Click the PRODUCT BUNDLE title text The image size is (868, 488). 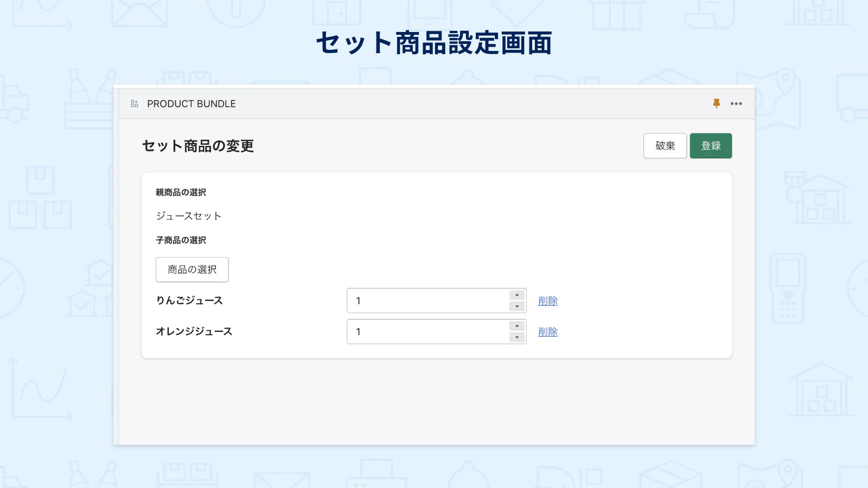[191, 104]
